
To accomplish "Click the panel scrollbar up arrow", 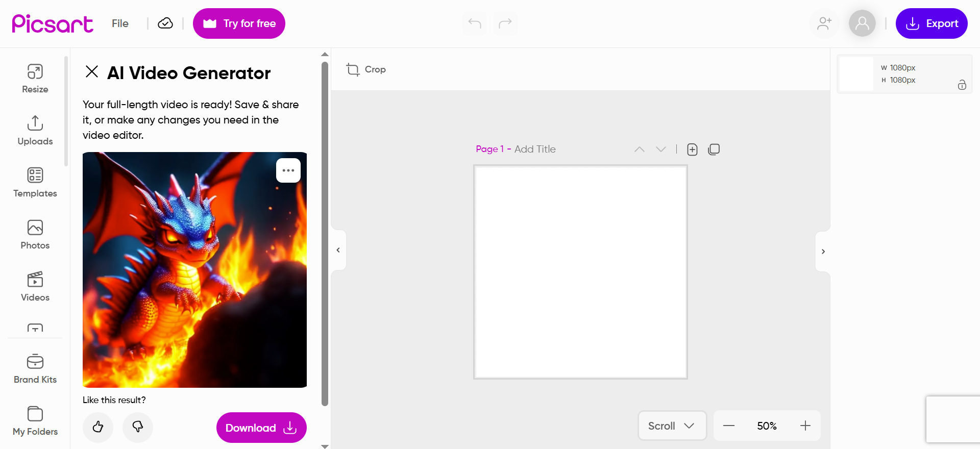I will click(x=325, y=54).
